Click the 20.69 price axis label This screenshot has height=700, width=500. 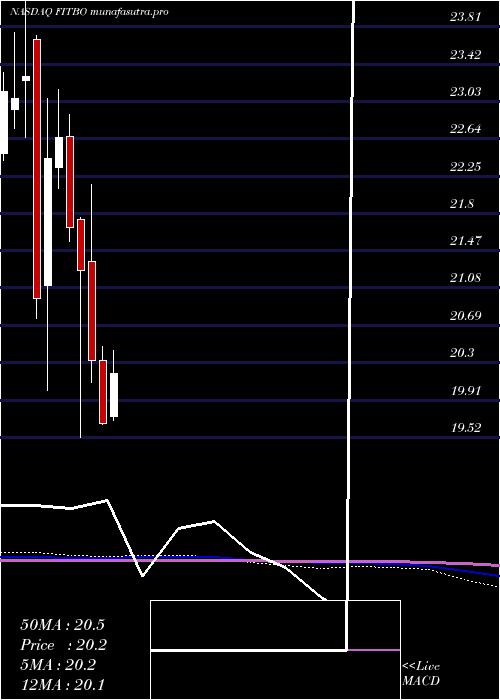(466, 316)
